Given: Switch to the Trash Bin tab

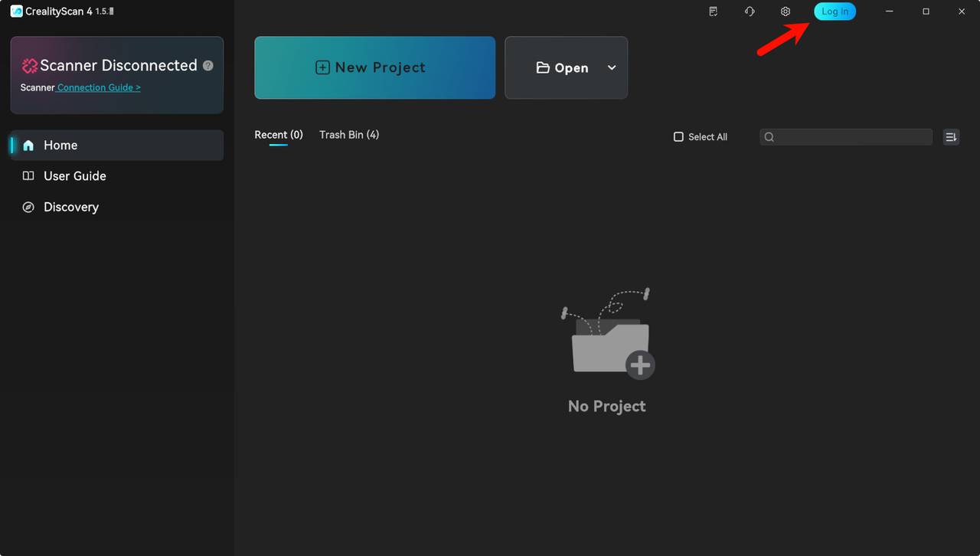Looking at the screenshot, I should pyautogui.click(x=349, y=135).
